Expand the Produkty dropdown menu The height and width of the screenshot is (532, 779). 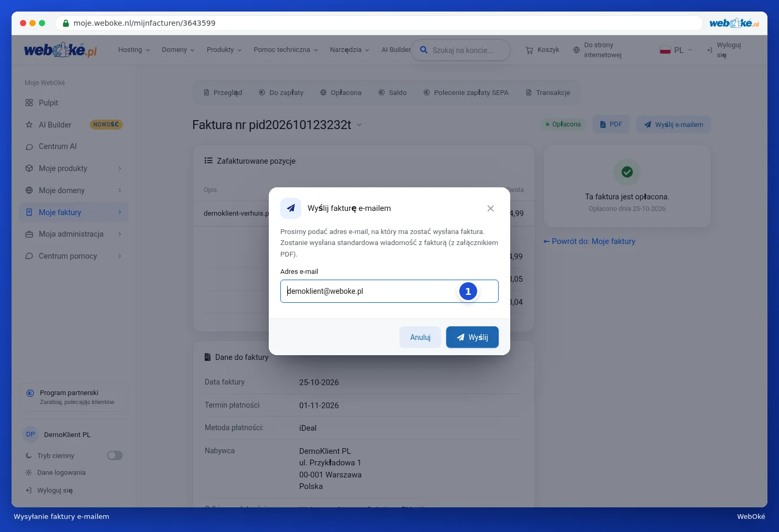(224, 50)
